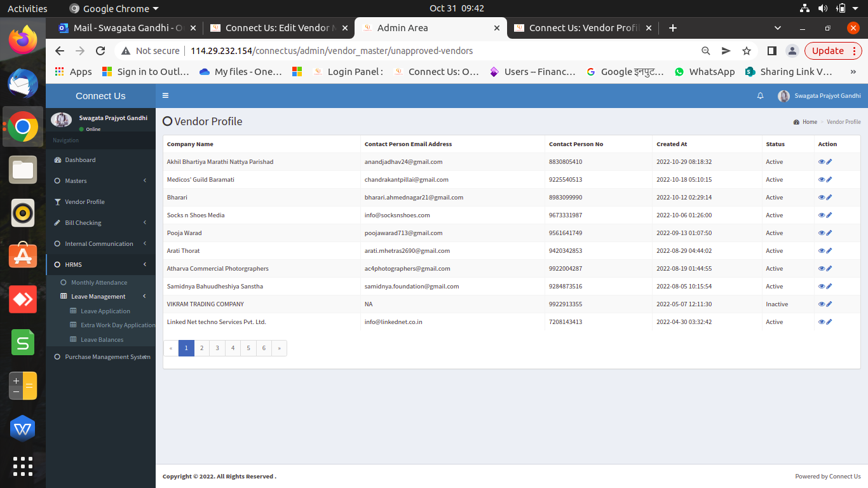Edit Akhil Bhartiya Marathi Nattya Parishad vendor
The image size is (868, 488).
(829, 162)
